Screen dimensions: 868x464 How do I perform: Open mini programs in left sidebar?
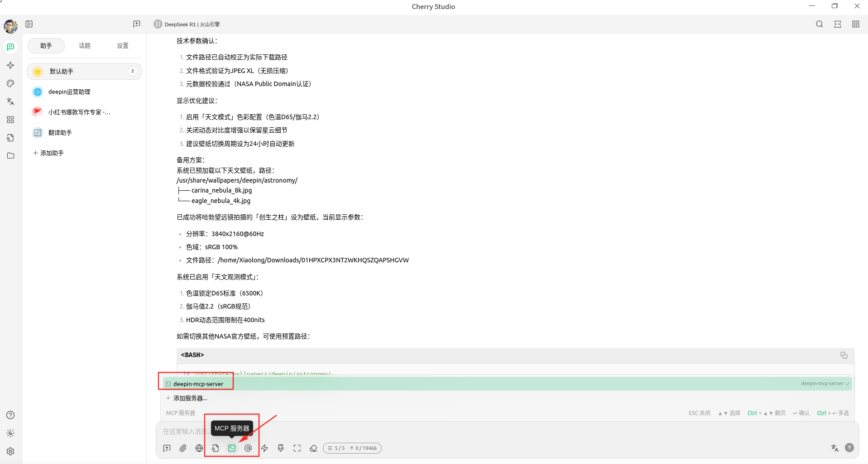point(10,120)
